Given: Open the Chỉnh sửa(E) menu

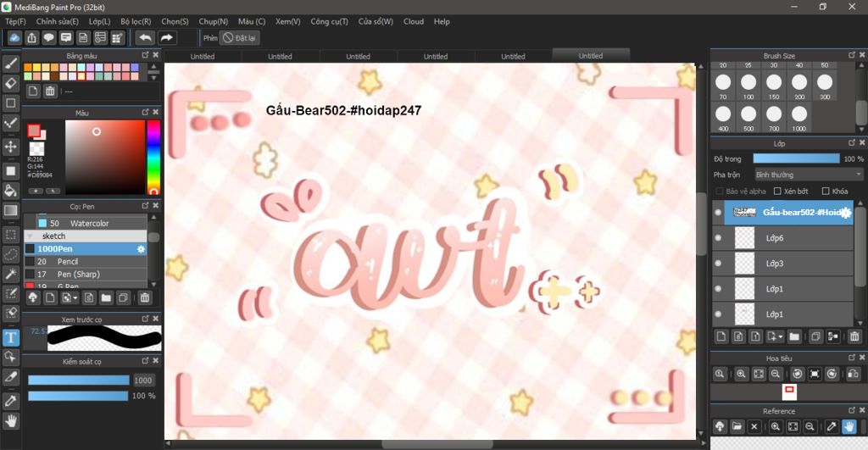Looking at the screenshot, I should (58, 21).
